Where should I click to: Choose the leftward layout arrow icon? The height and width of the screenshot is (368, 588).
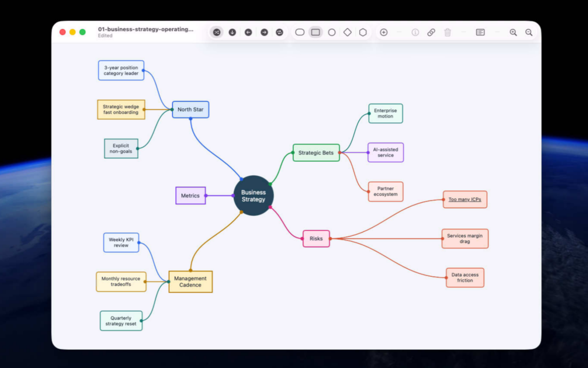point(248,32)
